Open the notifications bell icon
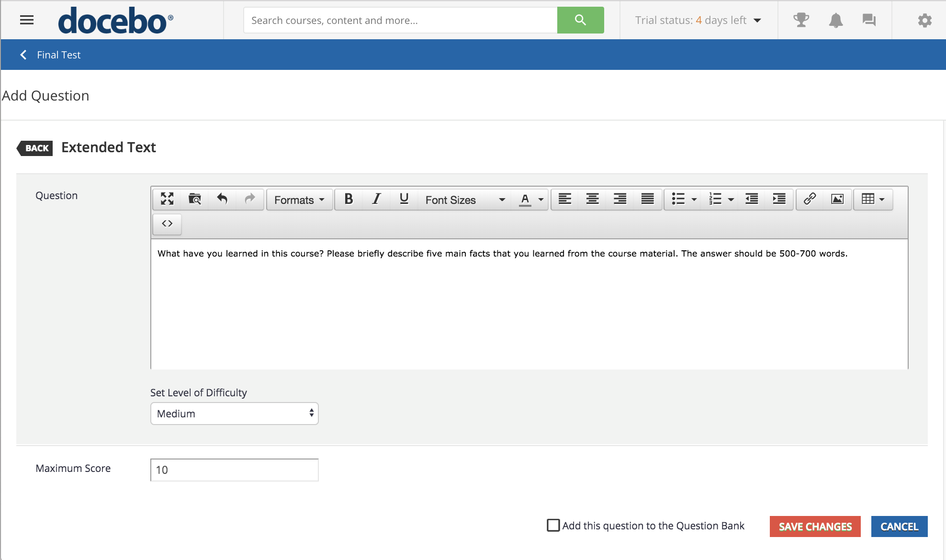Viewport: 946px width, 560px height. pyautogui.click(x=835, y=20)
